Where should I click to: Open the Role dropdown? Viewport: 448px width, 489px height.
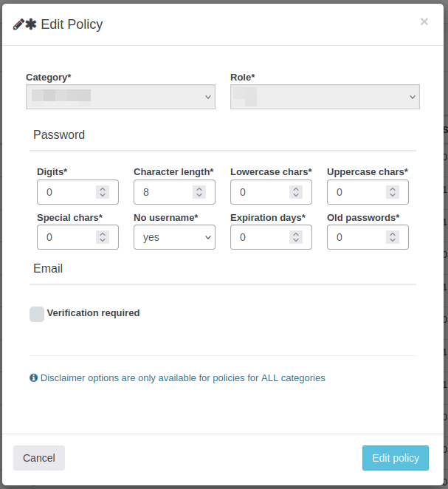point(325,97)
